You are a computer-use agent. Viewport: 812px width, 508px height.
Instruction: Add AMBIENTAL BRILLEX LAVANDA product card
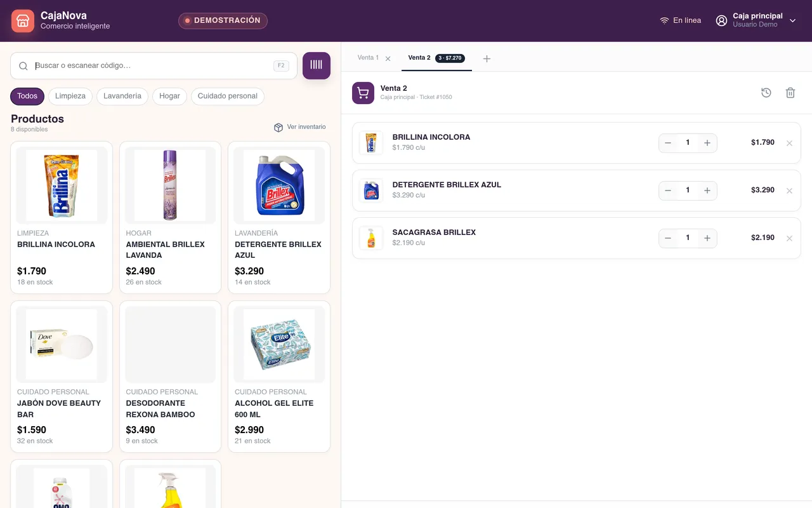170,217
